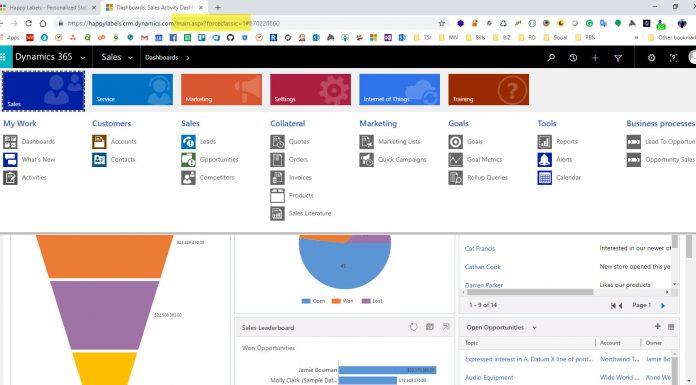Go to next page of leads list
The height and width of the screenshot is (385, 696).
coord(663,306)
